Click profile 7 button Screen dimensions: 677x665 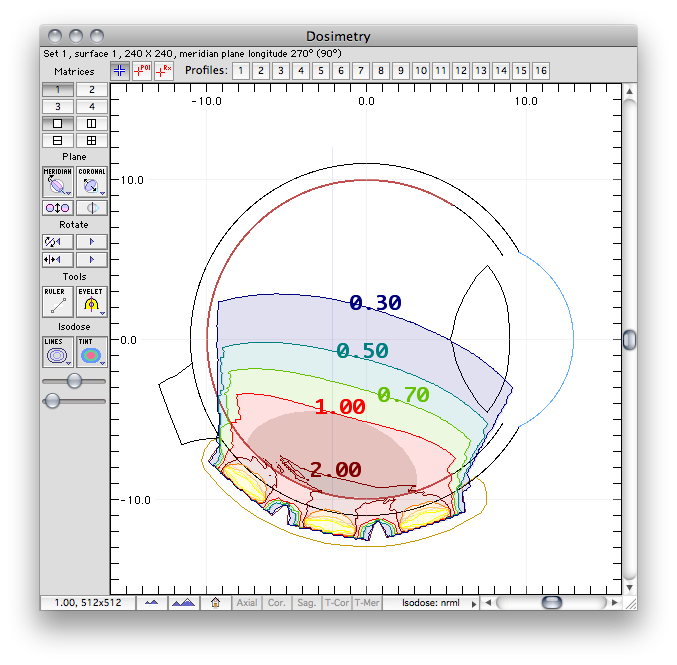coord(361,71)
